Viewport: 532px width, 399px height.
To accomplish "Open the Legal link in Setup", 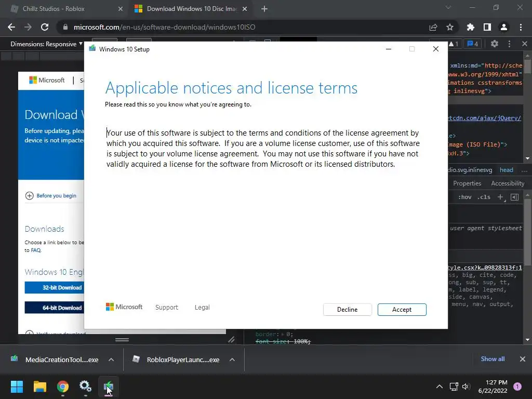I will click(202, 308).
